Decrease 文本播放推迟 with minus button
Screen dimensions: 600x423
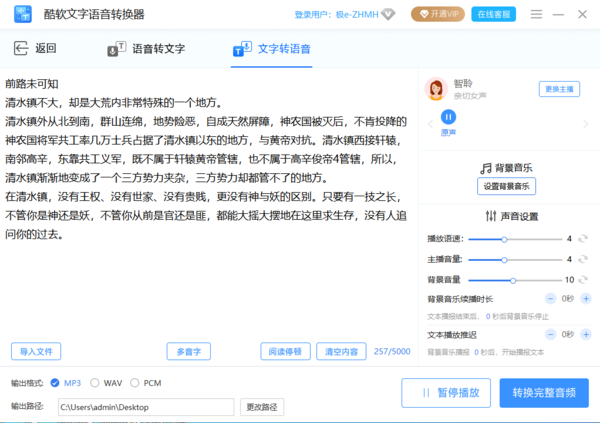(550, 335)
